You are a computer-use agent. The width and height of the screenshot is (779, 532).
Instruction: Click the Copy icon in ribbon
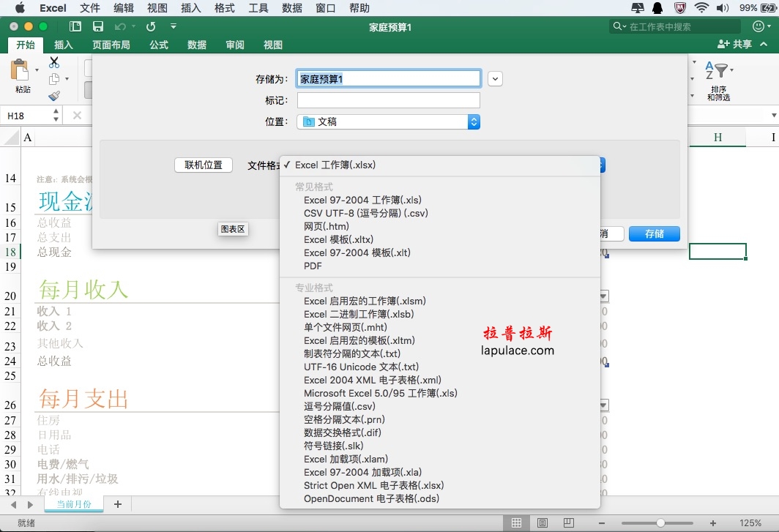click(54, 79)
